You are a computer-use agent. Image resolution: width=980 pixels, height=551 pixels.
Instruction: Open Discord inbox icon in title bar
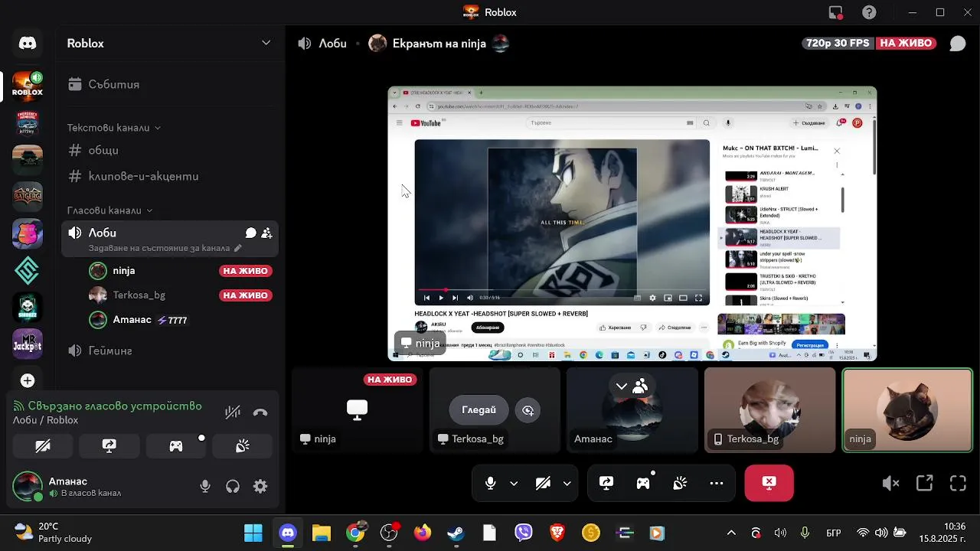pyautogui.click(x=836, y=12)
